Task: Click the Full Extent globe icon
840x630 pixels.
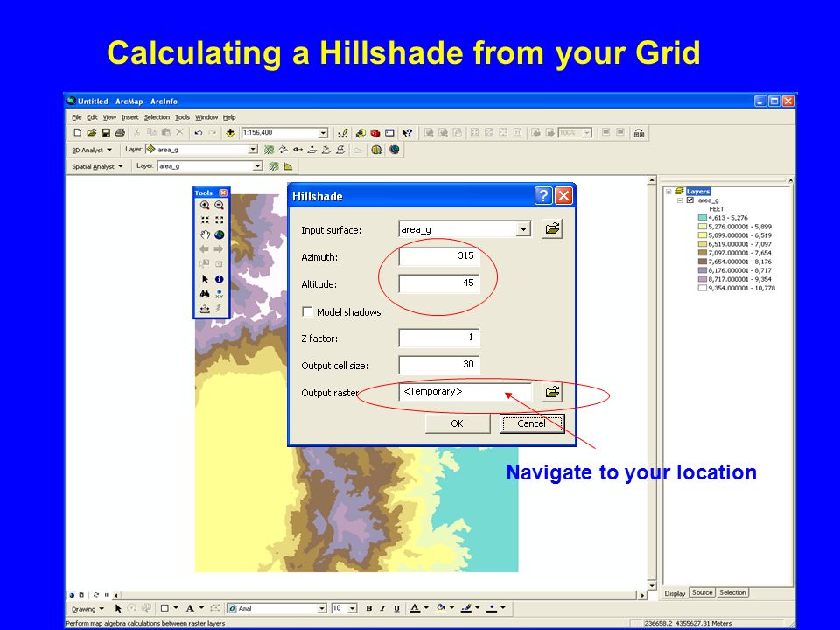Action: tap(219, 234)
